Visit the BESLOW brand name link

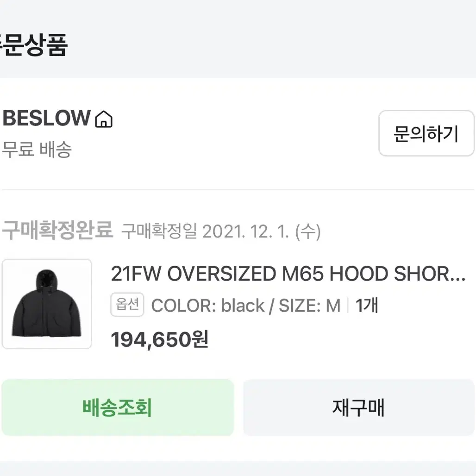[46, 118]
